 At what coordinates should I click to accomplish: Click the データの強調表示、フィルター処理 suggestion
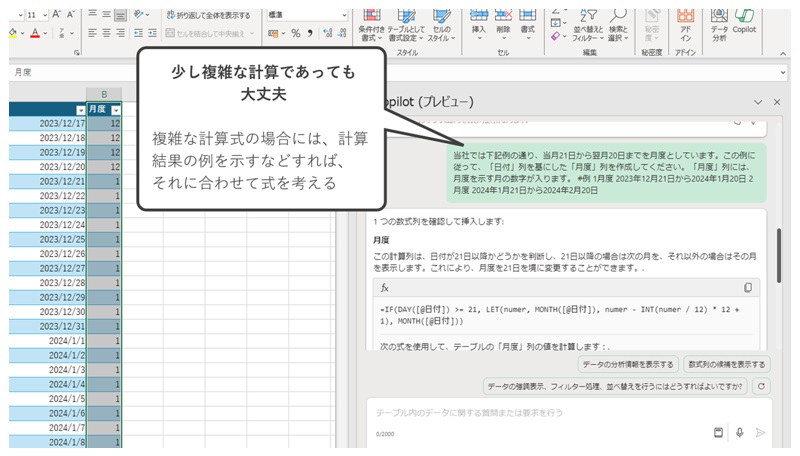coord(615,387)
